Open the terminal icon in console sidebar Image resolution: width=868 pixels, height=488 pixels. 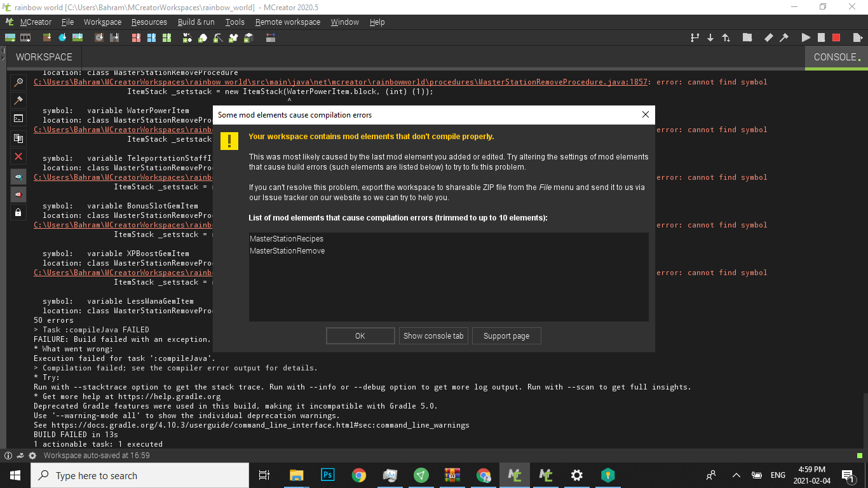[18, 118]
